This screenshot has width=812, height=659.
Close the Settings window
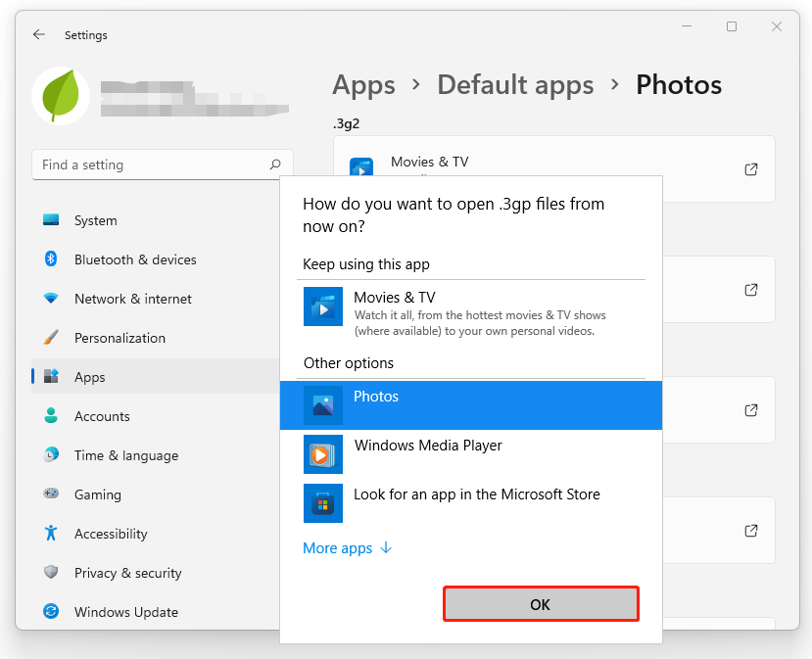tap(777, 26)
